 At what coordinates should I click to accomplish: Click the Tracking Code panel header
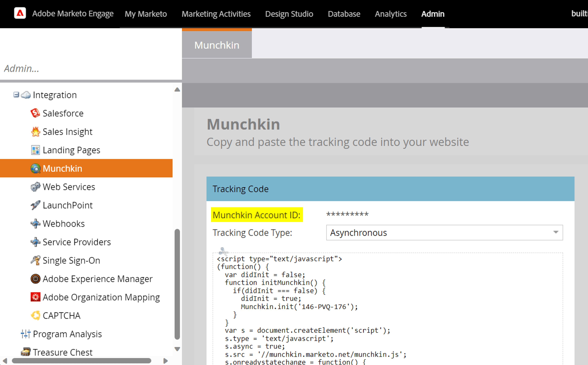390,189
